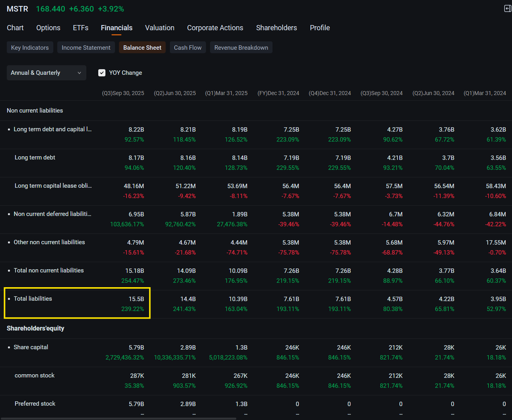Screen dimensions: 512x420
Task: Select the Valuation tab
Action: [x=160, y=28]
